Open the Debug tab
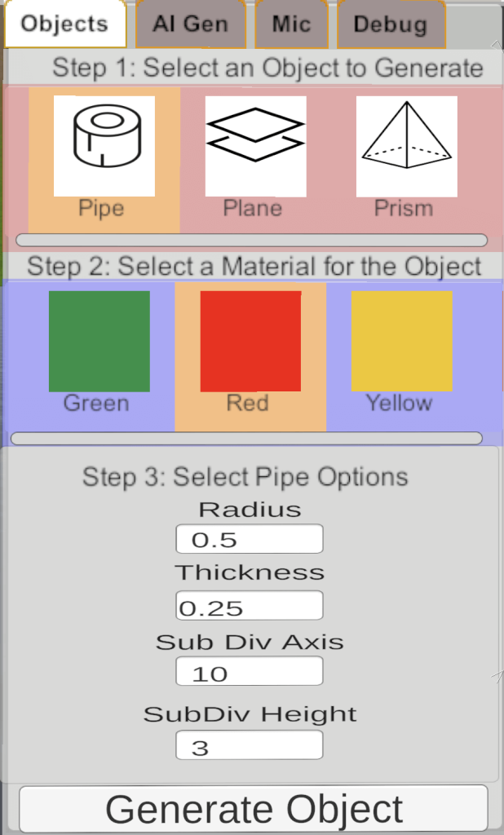 [x=391, y=24]
